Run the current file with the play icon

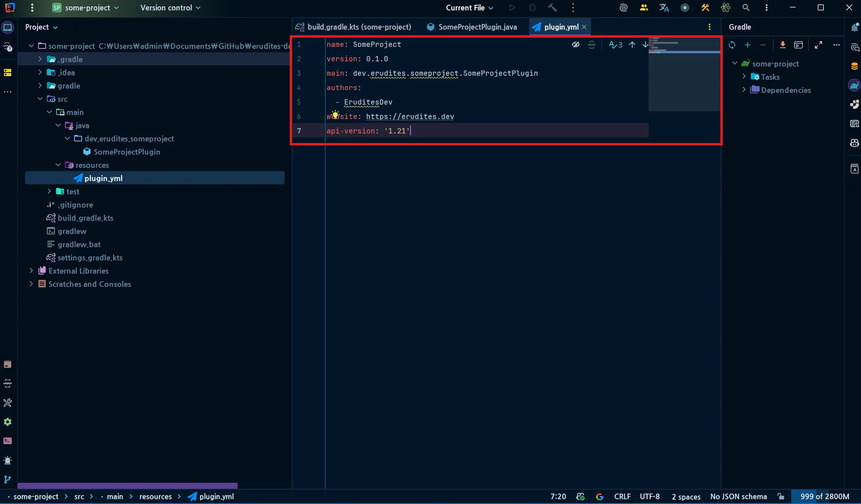click(x=512, y=8)
